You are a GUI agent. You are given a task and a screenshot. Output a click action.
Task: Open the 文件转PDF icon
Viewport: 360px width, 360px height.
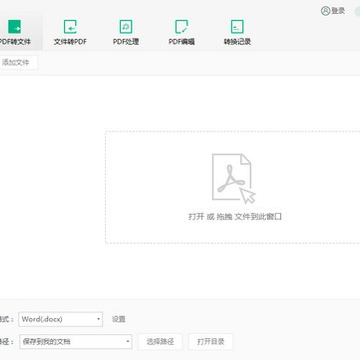point(70,27)
